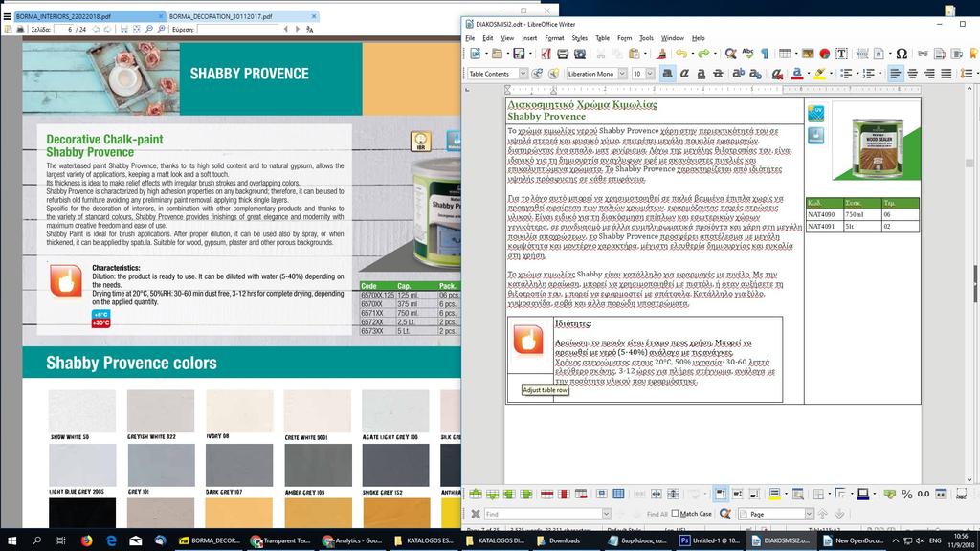Click the Clone Formatting paintbrush icon
Viewport: 980px width, 551px height.
click(661, 55)
